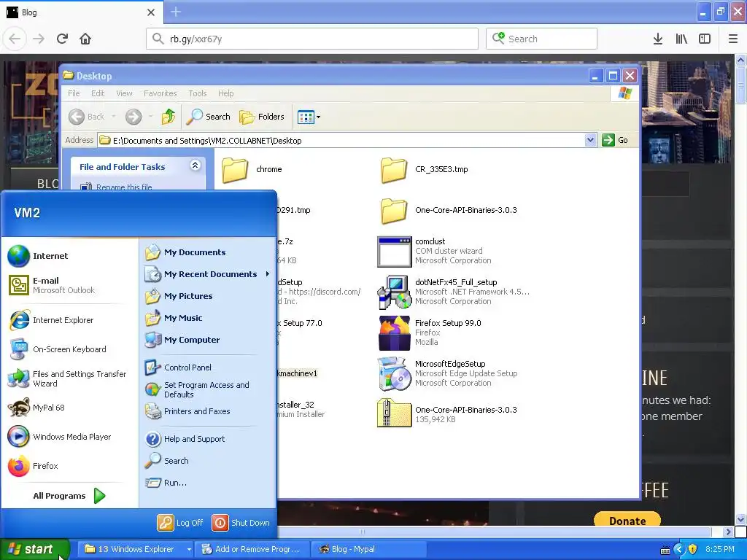The height and width of the screenshot is (560, 747).
Task: Select One-Core-API-Binaries-3.0.3 folder
Action: [x=449, y=211]
